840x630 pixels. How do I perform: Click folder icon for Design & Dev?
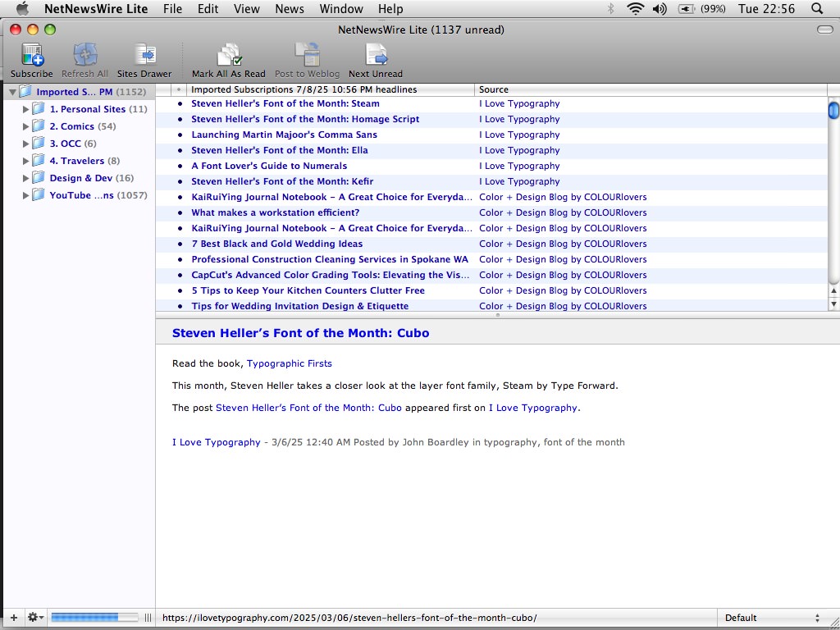pos(38,178)
